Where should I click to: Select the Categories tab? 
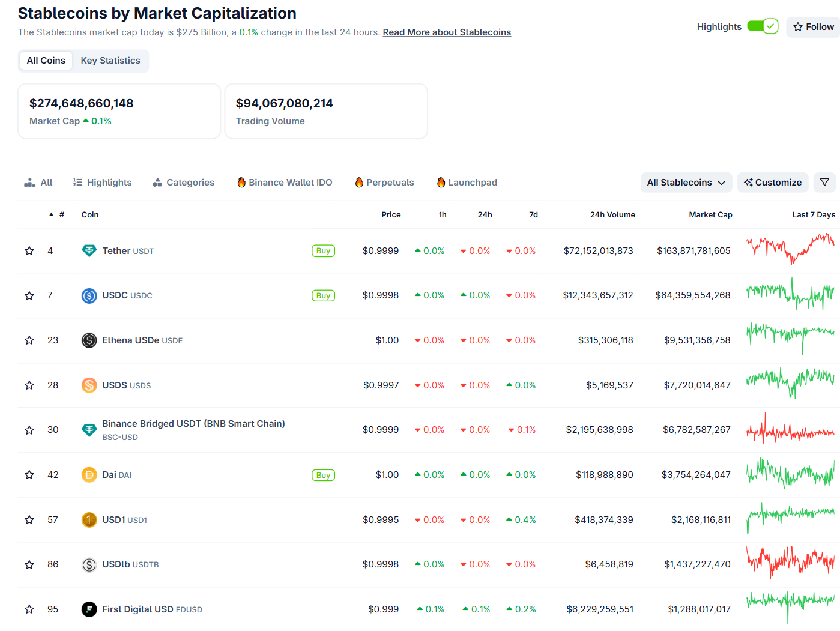tap(183, 183)
